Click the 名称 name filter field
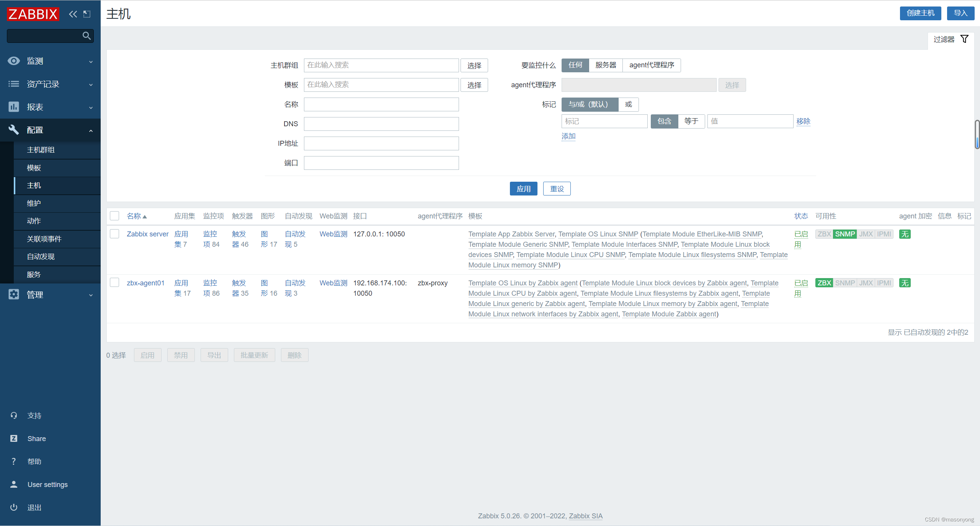The image size is (980, 526). (x=381, y=104)
